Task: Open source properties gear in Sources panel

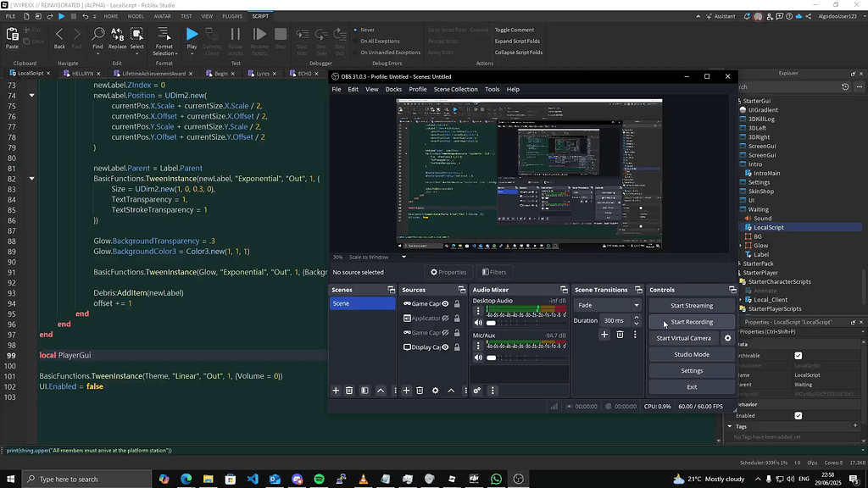Action: coord(435,391)
